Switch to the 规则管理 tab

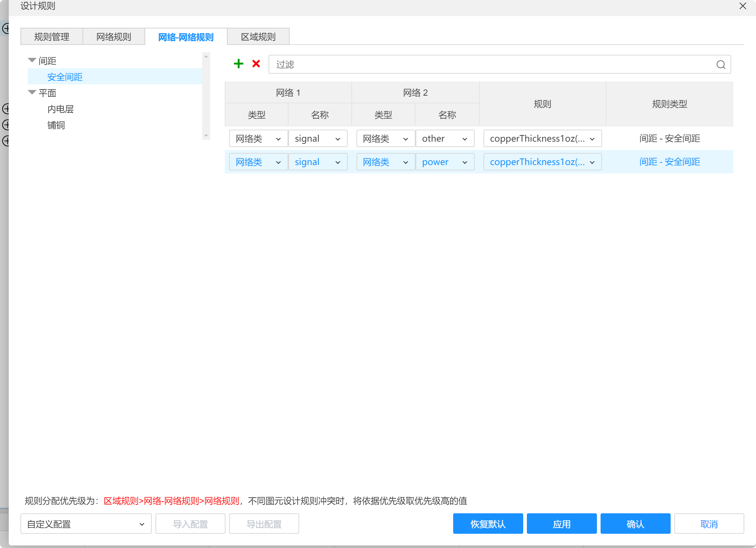pos(52,37)
